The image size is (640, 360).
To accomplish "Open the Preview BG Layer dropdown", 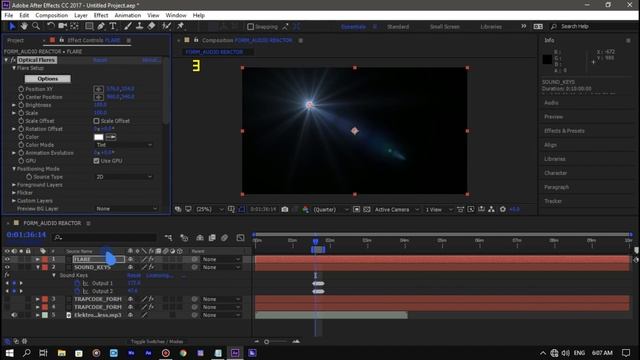I will pos(126,209).
